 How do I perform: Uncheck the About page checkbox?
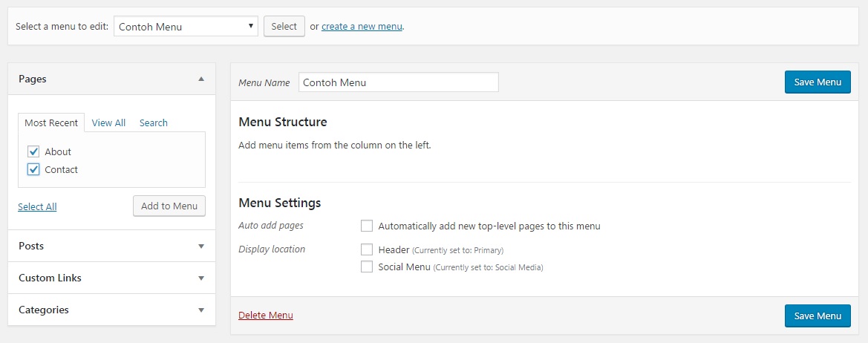(33, 151)
